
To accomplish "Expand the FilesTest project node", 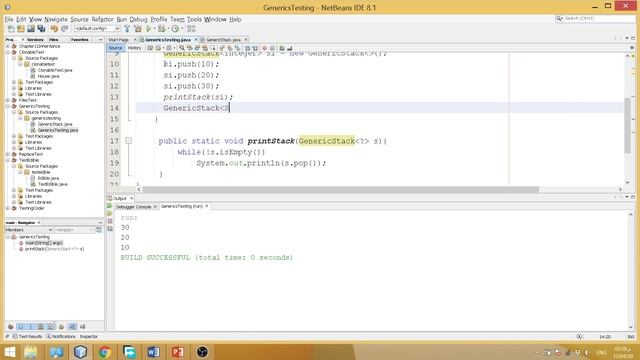I will pos(8,100).
